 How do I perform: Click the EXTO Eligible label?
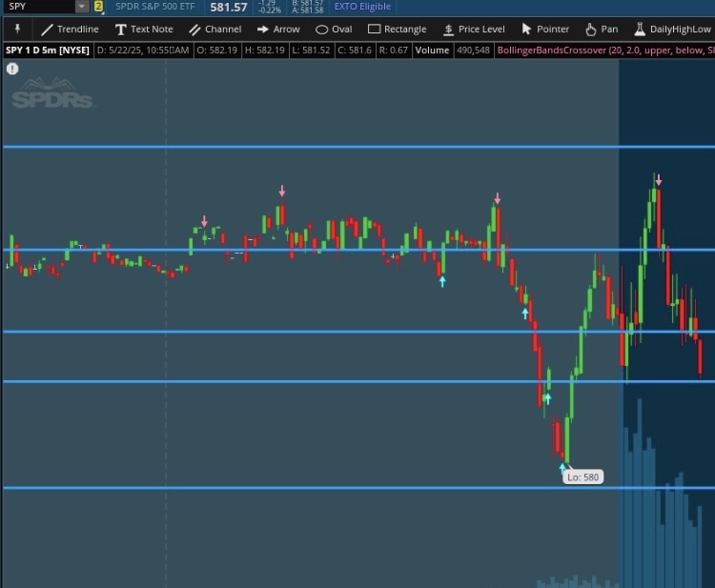point(362,7)
